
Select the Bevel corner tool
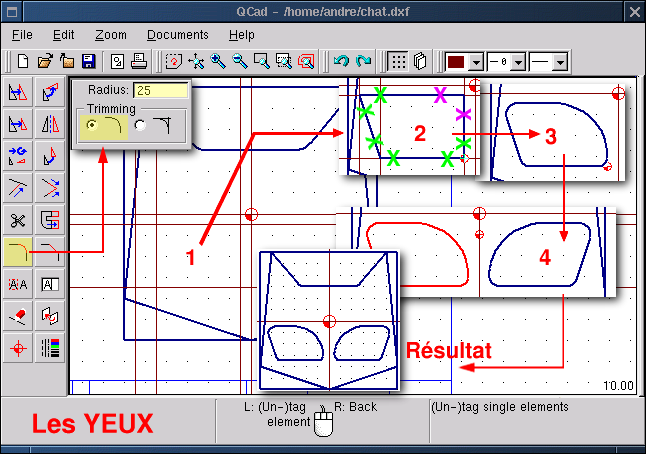tap(49, 252)
